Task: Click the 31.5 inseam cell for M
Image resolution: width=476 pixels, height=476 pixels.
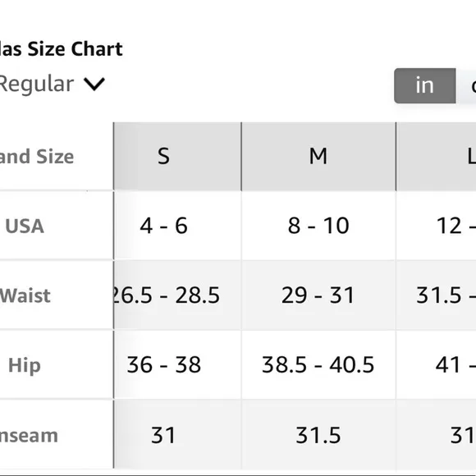Action: point(318,435)
